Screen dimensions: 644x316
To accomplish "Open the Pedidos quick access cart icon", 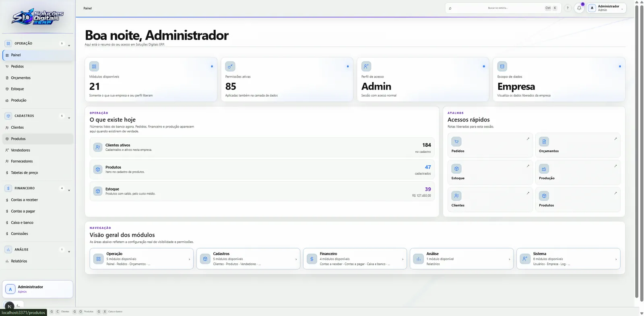I will coord(456,142).
